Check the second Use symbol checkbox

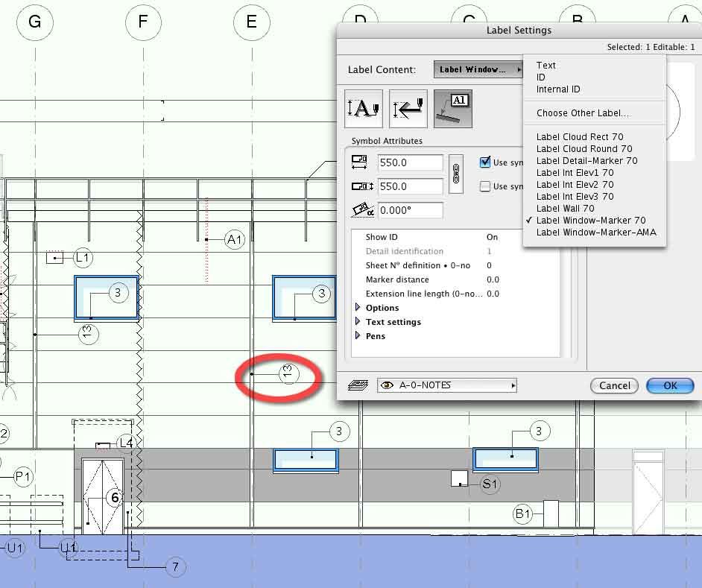tap(485, 186)
